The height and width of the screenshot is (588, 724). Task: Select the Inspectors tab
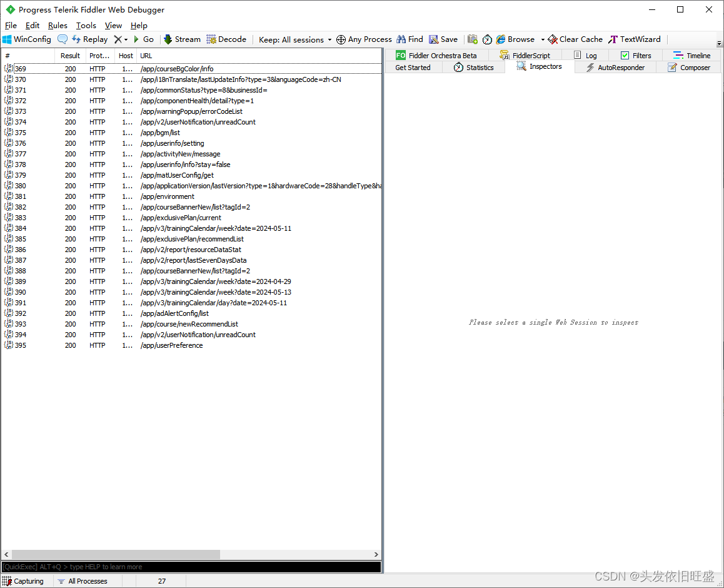[x=540, y=66]
